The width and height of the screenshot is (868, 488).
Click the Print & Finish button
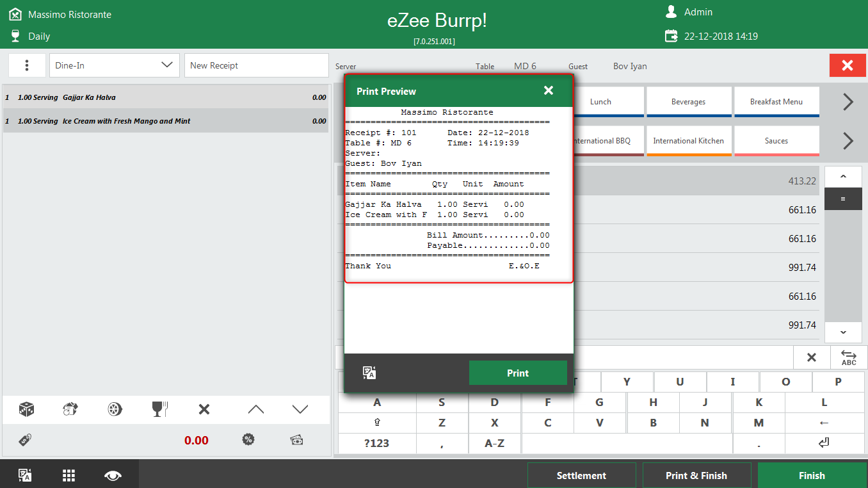pyautogui.click(x=696, y=475)
